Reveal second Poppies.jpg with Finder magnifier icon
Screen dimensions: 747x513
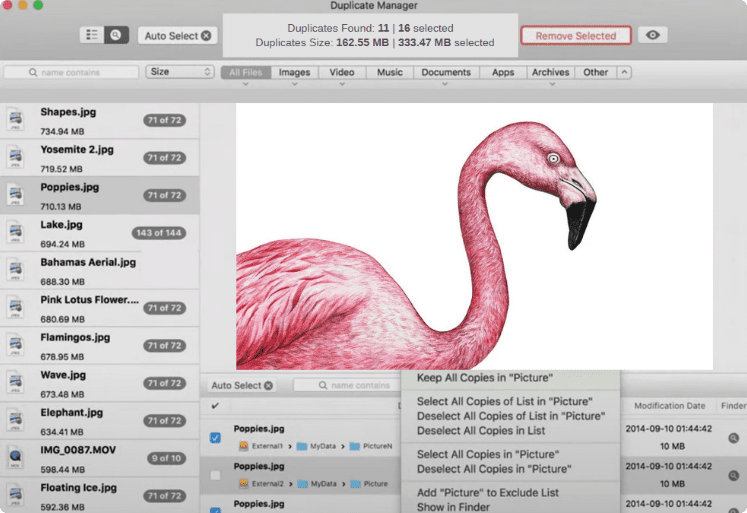(x=734, y=475)
